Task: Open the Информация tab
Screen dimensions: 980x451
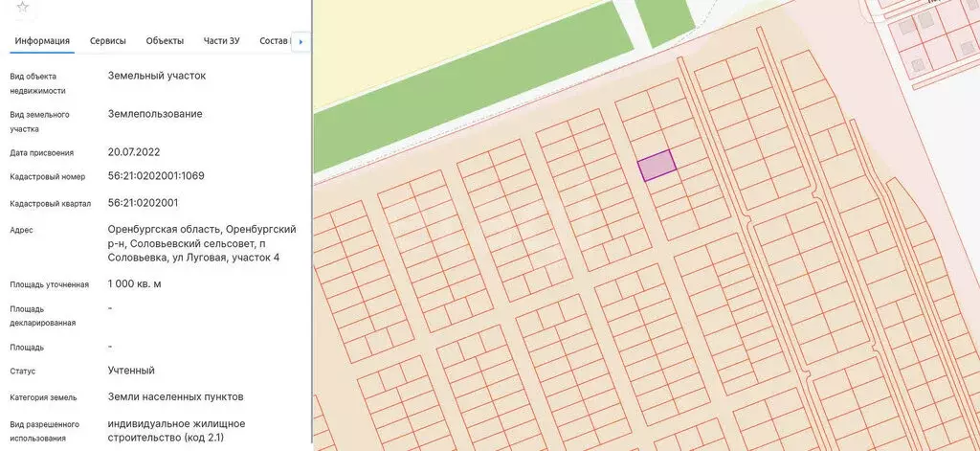Action: (x=42, y=40)
